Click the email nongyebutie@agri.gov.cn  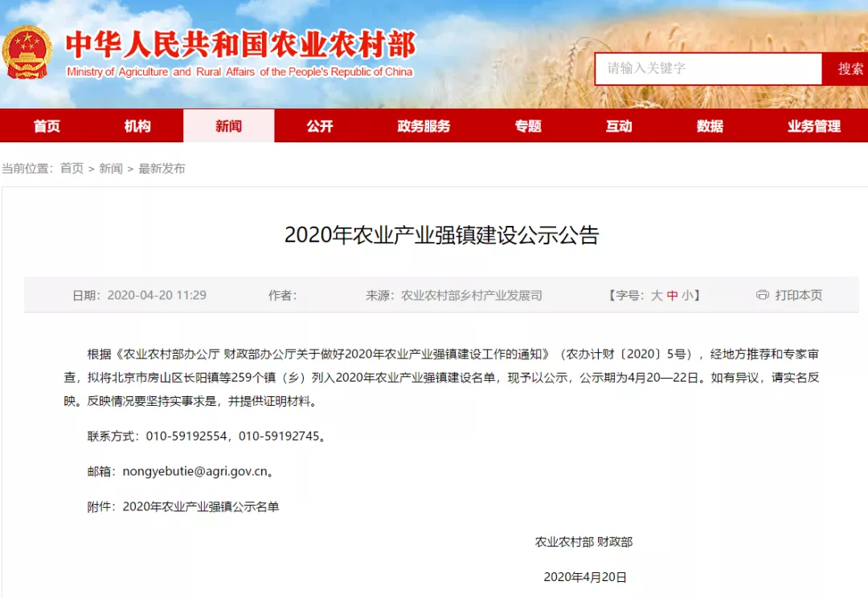194,471
